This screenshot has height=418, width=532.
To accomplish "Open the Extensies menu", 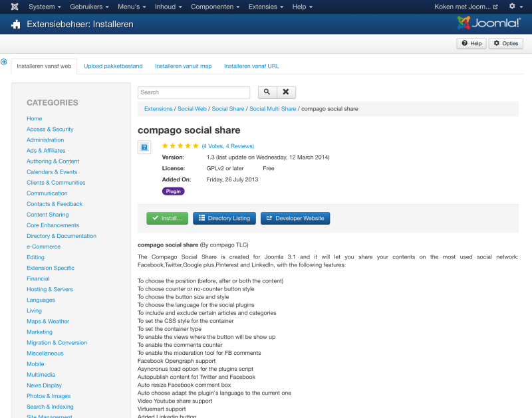I will click(265, 7).
